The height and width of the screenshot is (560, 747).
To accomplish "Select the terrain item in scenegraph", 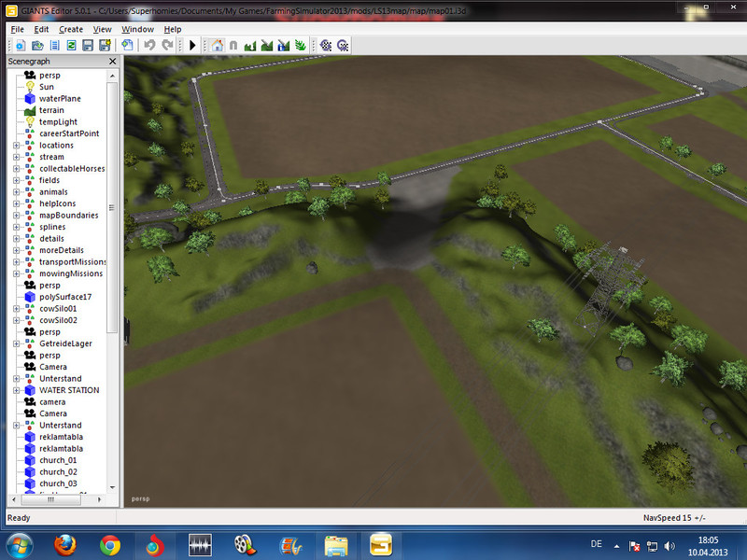I will point(51,110).
